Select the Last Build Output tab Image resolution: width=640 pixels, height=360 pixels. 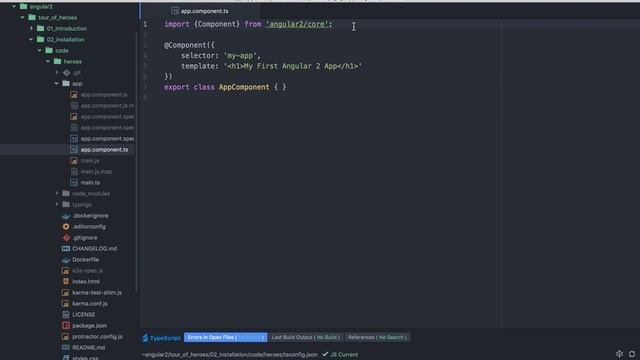(x=305, y=338)
